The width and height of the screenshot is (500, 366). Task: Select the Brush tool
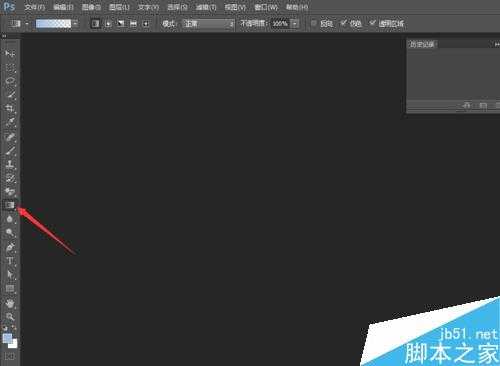pyautogui.click(x=10, y=150)
